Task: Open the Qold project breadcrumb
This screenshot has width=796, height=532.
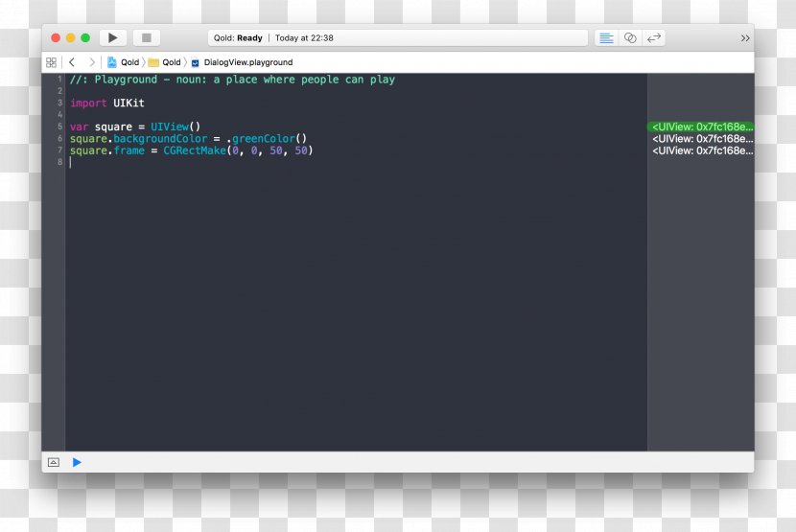Action: coord(124,62)
